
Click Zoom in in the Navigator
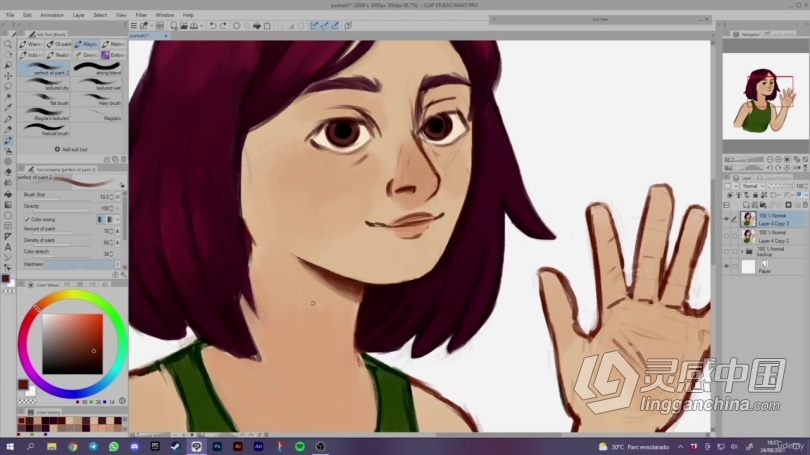(778, 160)
